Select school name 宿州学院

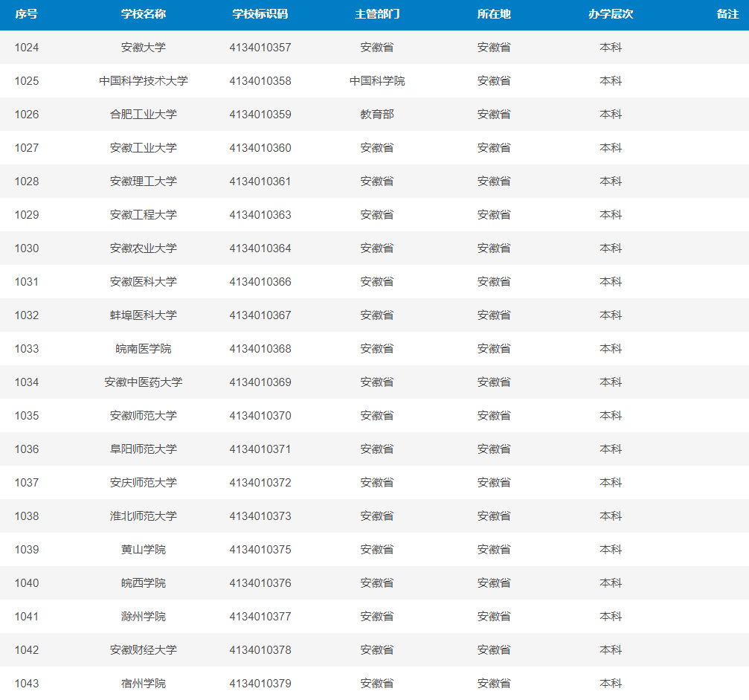tap(144, 684)
